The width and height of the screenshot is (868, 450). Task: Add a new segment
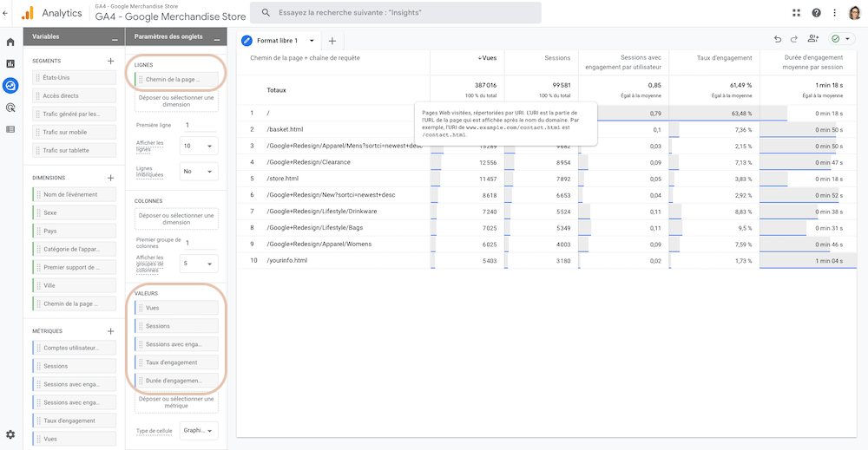[x=111, y=61]
